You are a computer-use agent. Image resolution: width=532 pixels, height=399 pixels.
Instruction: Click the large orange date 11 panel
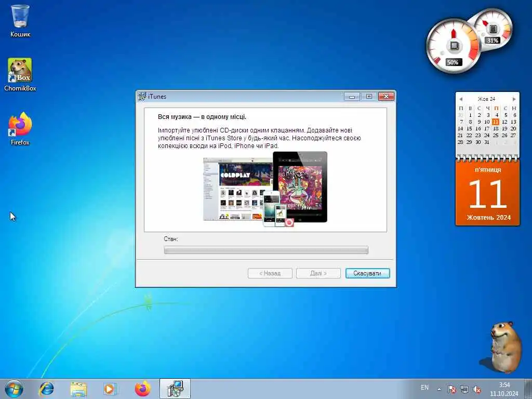tap(487, 193)
